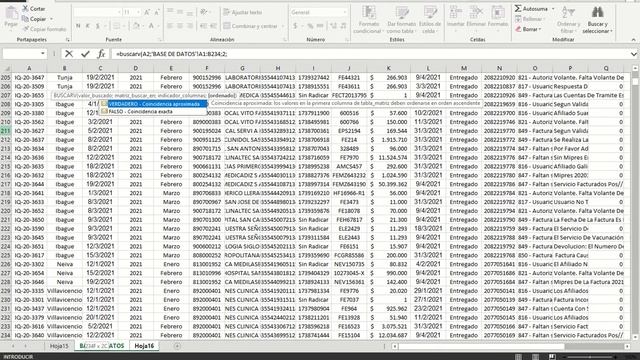The height and width of the screenshot is (360, 640).
Task: Select VERDADERO - Coincidencia aproximada option
Action: pos(154,104)
